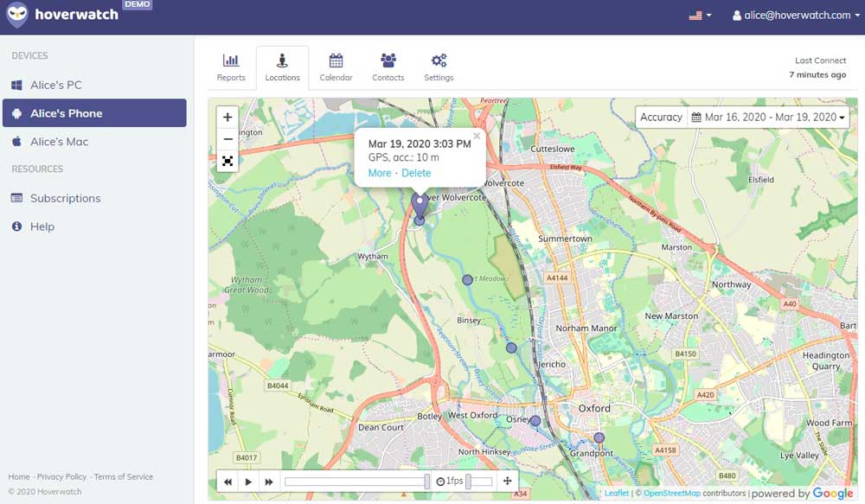Expand the alice@hoverwatch.com account menu
Screen dimensions: 865x504
point(796,16)
